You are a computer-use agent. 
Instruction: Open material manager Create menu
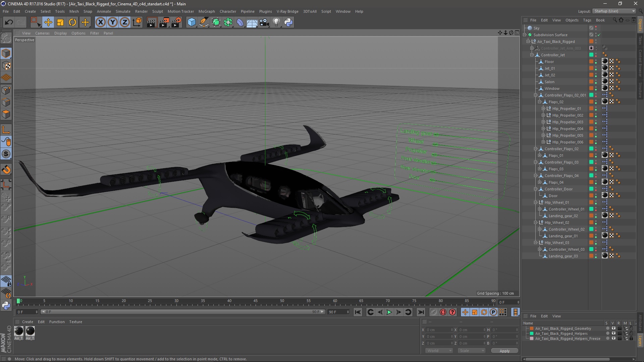tap(28, 322)
